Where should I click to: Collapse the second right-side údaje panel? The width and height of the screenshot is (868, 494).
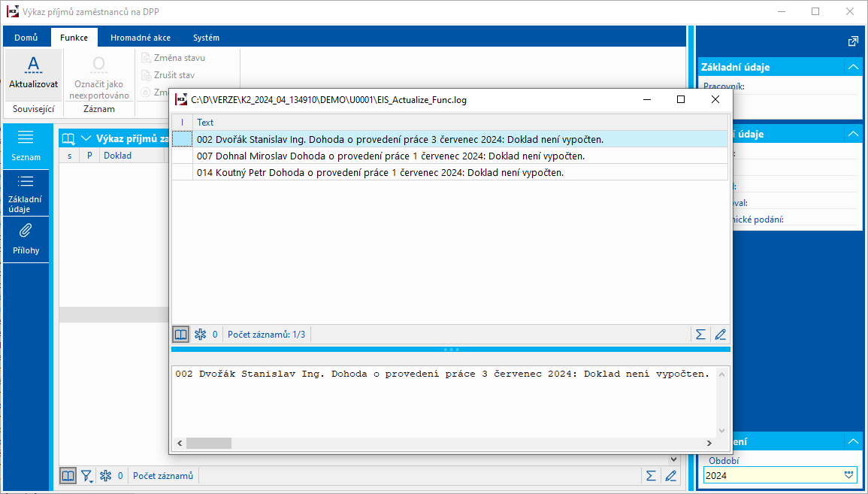(x=853, y=134)
